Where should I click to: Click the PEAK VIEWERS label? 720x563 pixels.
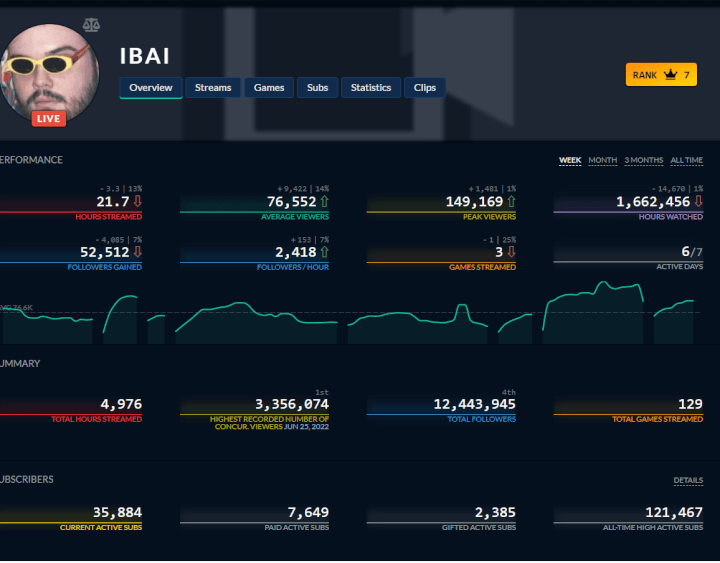tap(489, 217)
